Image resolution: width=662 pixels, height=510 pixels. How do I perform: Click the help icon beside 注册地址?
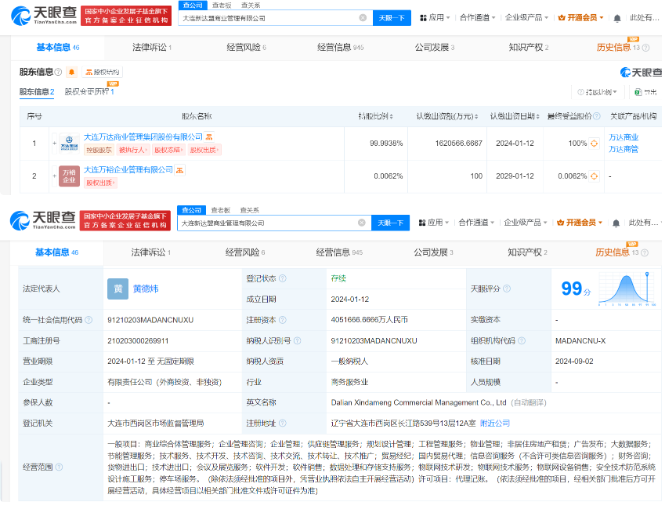click(x=282, y=423)
